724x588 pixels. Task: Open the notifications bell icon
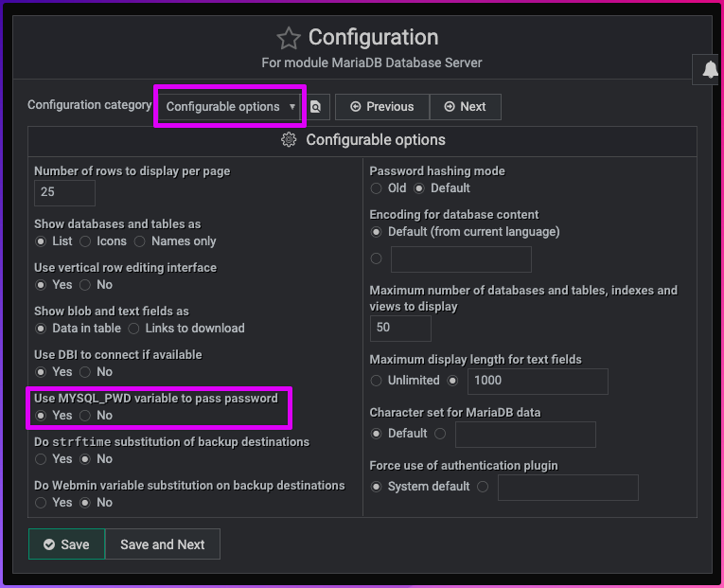tap(710, 69)
